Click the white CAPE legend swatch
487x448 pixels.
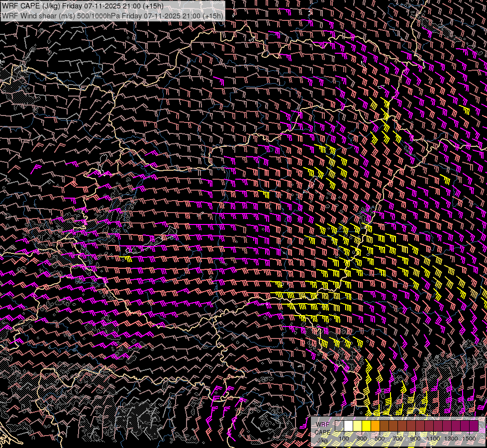(348, 426)
